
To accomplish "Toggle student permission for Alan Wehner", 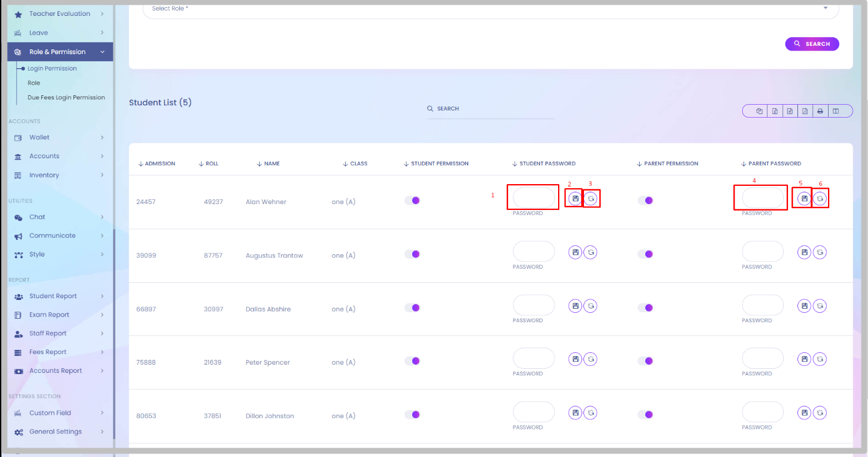I will (x=412, y=201).
